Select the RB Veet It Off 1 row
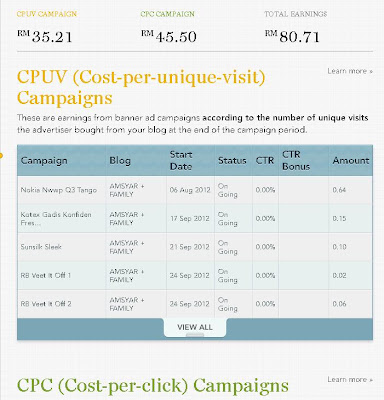This screenshot has width=384, height=400. point(195,275)
